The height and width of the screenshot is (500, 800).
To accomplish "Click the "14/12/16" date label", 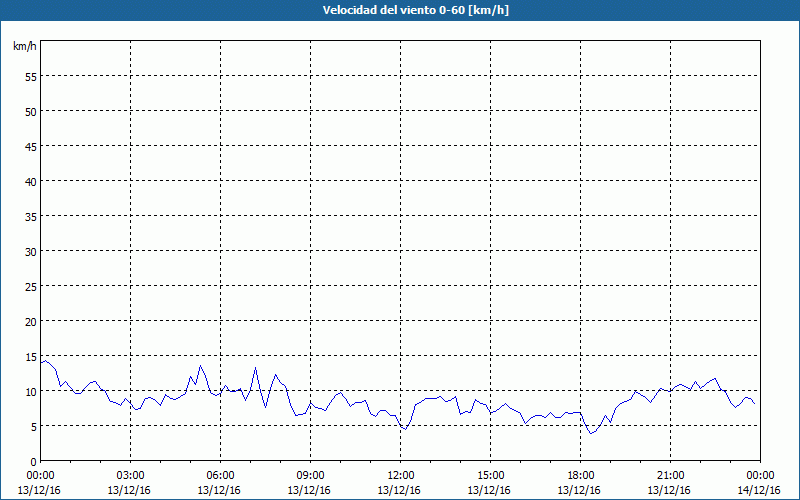I will click(x=759, y=490).
